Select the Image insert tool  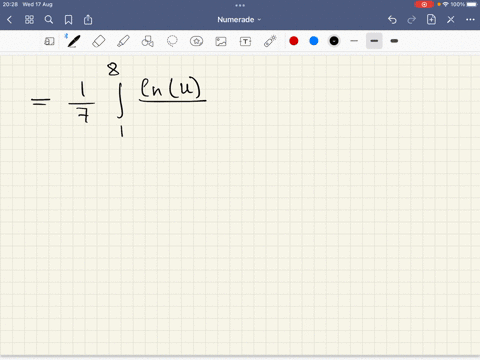pos(221,41)
